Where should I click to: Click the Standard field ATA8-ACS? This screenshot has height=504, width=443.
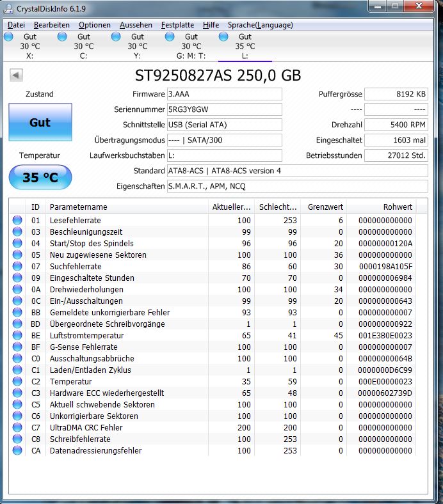tap(298, 171)
